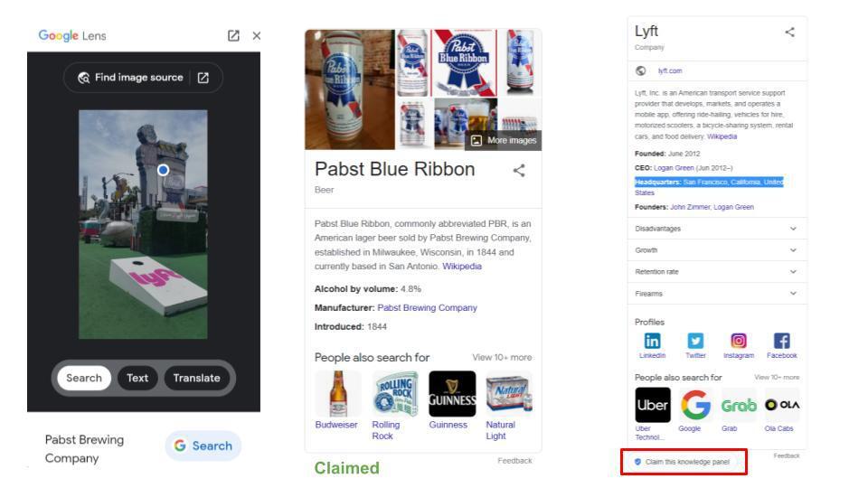Click the Find image source button

click(131, 78)
